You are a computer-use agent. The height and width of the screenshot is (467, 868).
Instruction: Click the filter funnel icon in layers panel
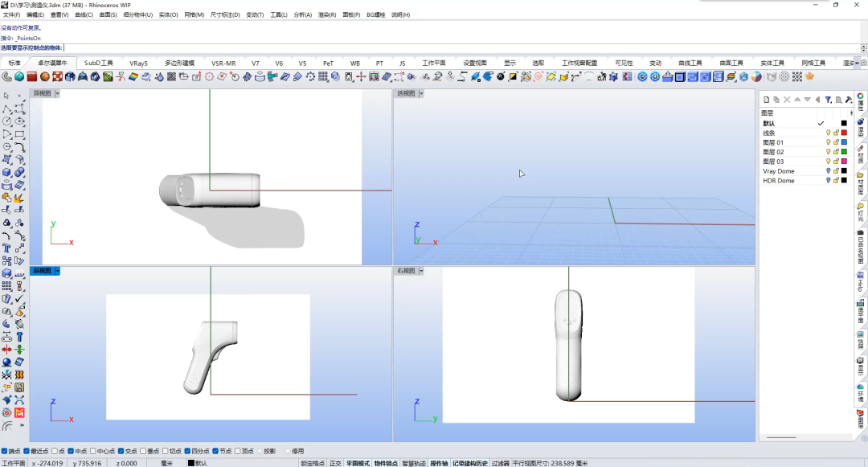tap(828, 100)
